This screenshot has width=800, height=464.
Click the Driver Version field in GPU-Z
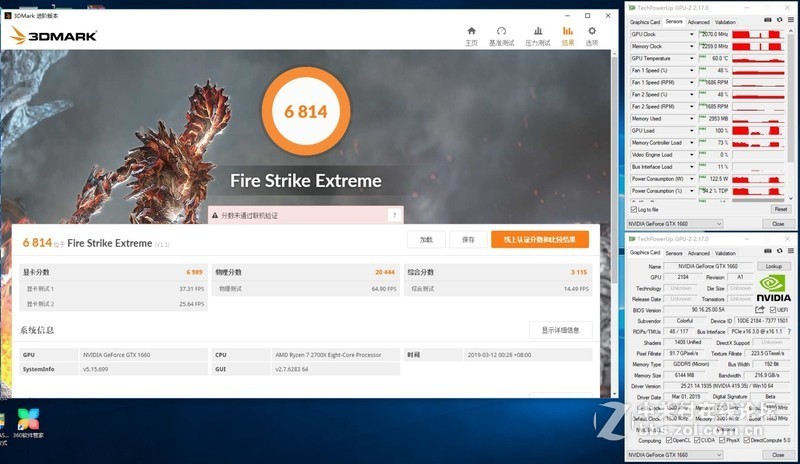pyautogui.click(x=726, y=386)
